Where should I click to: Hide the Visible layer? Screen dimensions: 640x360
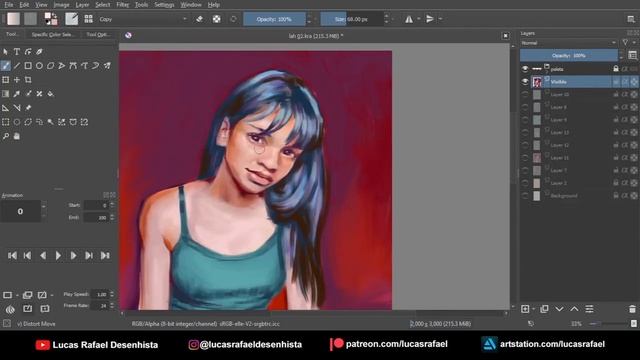coord(525,82)
